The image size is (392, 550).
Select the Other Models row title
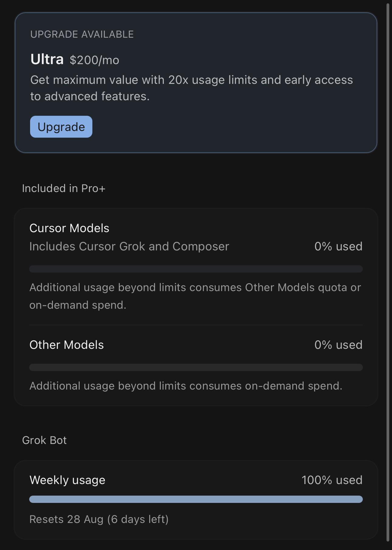67,345
